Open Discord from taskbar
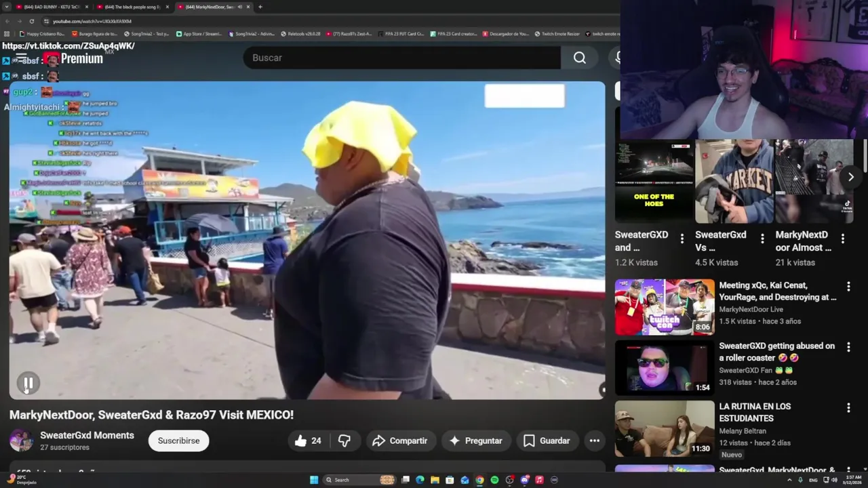Viewport: 868px width, 488px height. pos(524,480)
